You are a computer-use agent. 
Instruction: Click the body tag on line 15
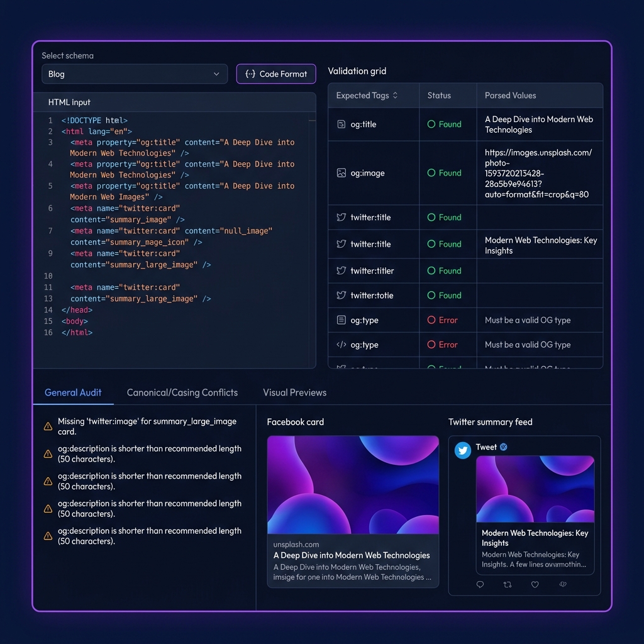74,321
